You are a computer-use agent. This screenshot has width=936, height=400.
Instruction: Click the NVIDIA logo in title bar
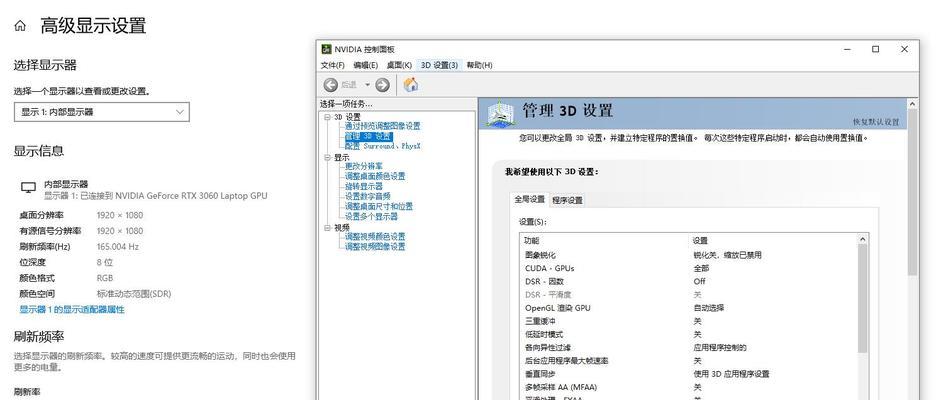(x=327, y=49)
